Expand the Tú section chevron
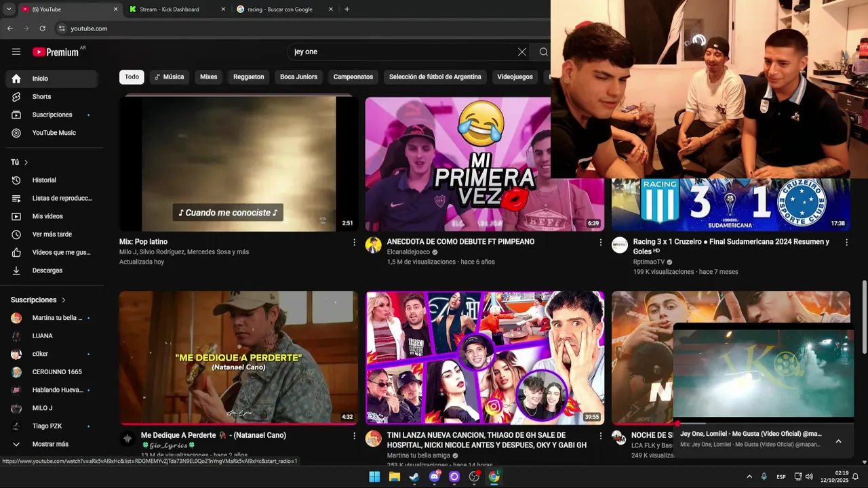 pos(26,163)
